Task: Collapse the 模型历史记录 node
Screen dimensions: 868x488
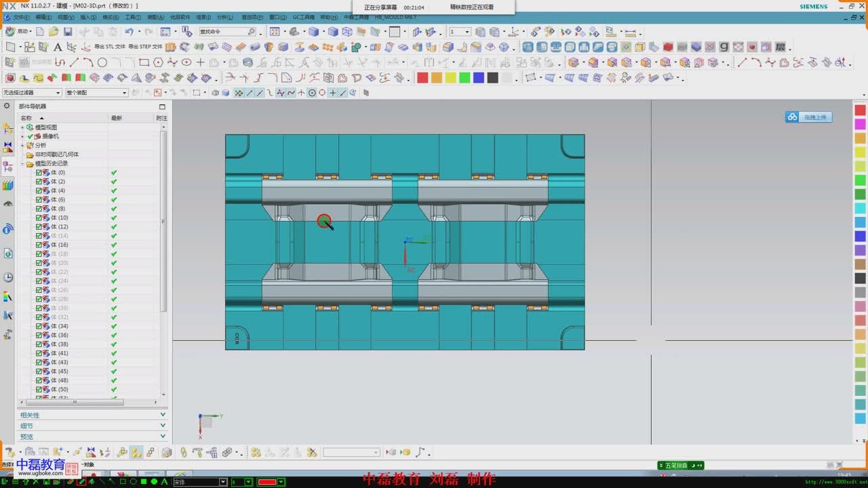Action: (22, 163)
